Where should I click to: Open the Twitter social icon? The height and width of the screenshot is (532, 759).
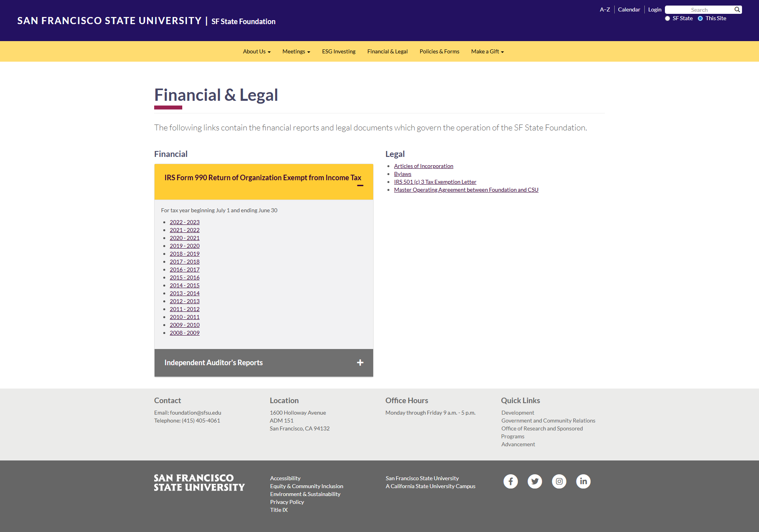(x=535, y=481)
